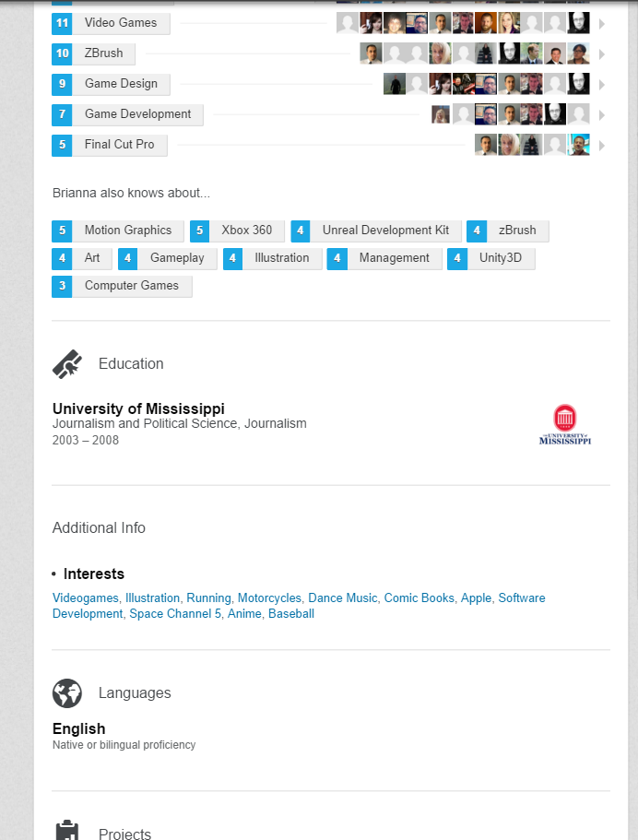
Task: Click the Education diploma icon
Action: (x=67, y=363)
